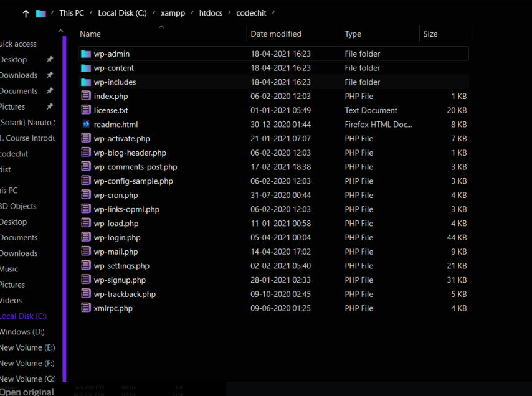532x396 pixels.
Task: Go to Local Disk (C:) in the breadcrumb
Action: click(x=123, y=13)
